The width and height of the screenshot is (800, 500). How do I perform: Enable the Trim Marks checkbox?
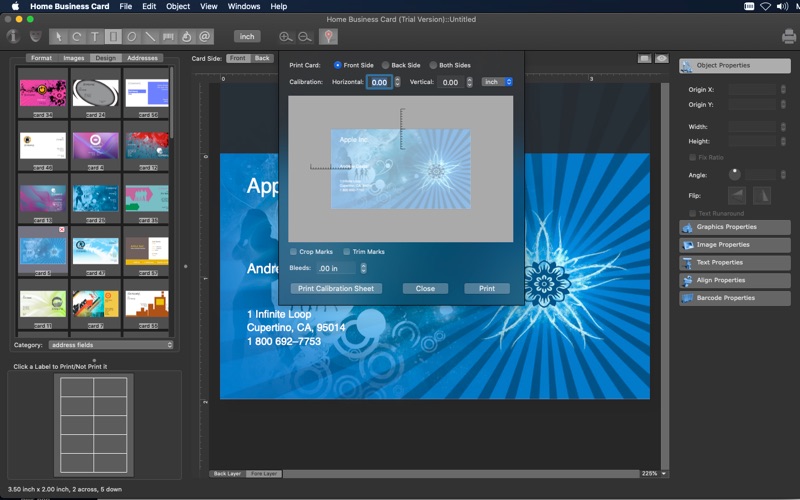tap(347, 252)
